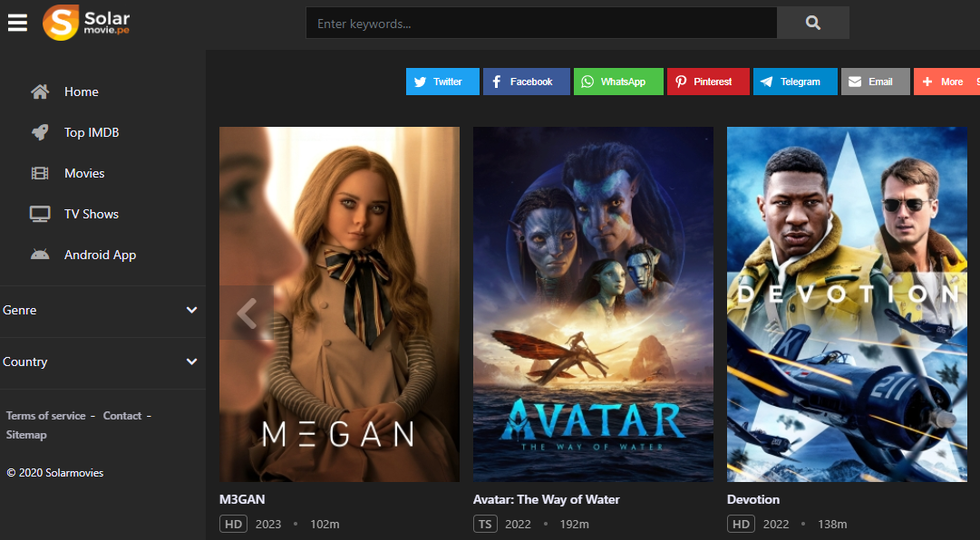The image size is (980, 540).
Task: Open the Movies section
Action: [84, 174]
